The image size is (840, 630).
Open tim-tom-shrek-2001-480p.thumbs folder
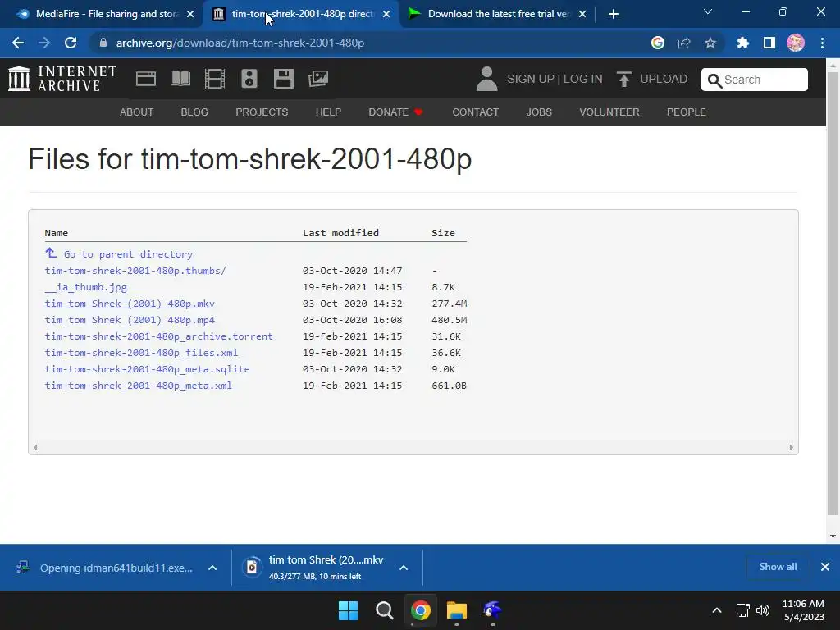click(x=135, y=271)
